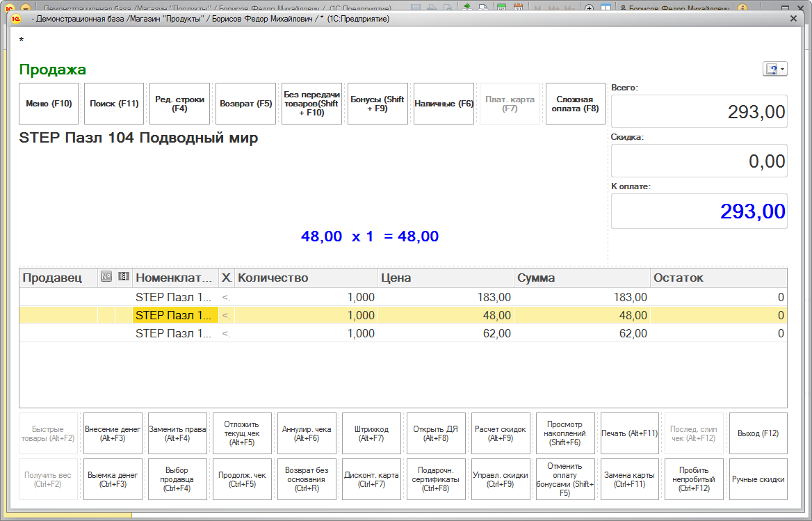
Task: Run Расчет скидок (Alt+F9)
Action: click(501, 433)
